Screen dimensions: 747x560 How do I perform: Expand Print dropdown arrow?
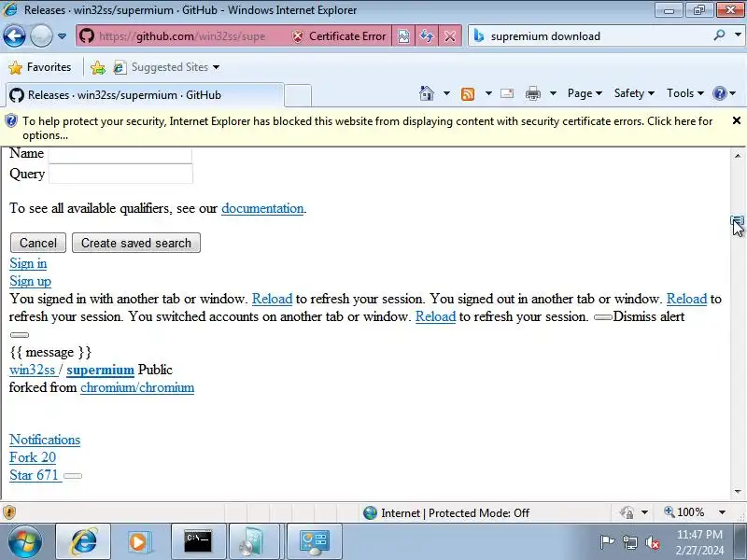[x=553, y=93]
